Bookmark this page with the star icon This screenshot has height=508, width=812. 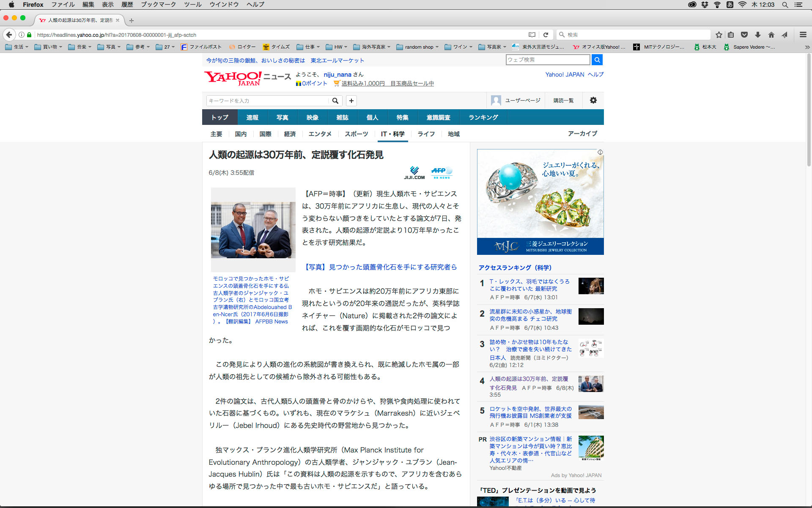pyautogui.click(x=719, y=35)
